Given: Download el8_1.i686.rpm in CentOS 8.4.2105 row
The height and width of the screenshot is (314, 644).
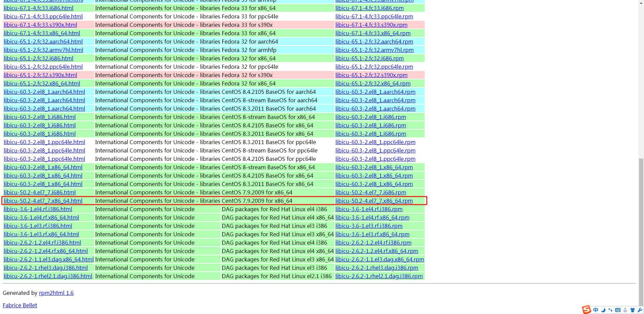Looking at the screenshot, I should pos(371,125).
